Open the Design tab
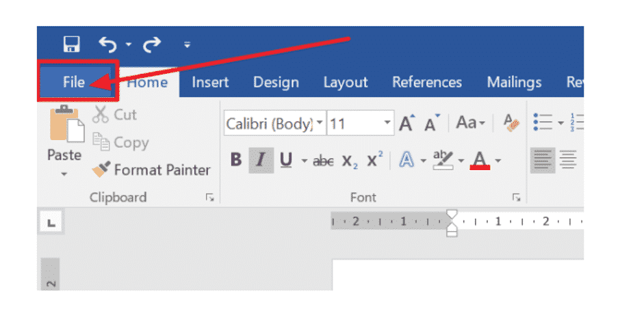The width and height of the screenshot is (644, 313). pyautogui.click(x=276, y=83)
